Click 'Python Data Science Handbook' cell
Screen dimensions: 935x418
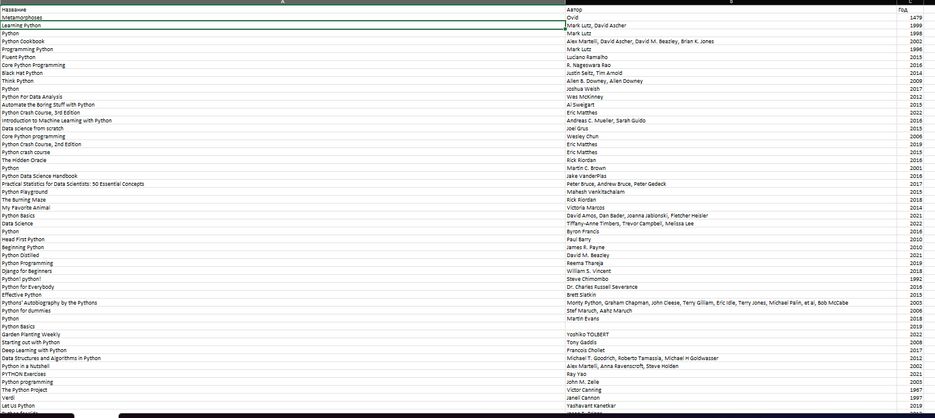(283, 176)
